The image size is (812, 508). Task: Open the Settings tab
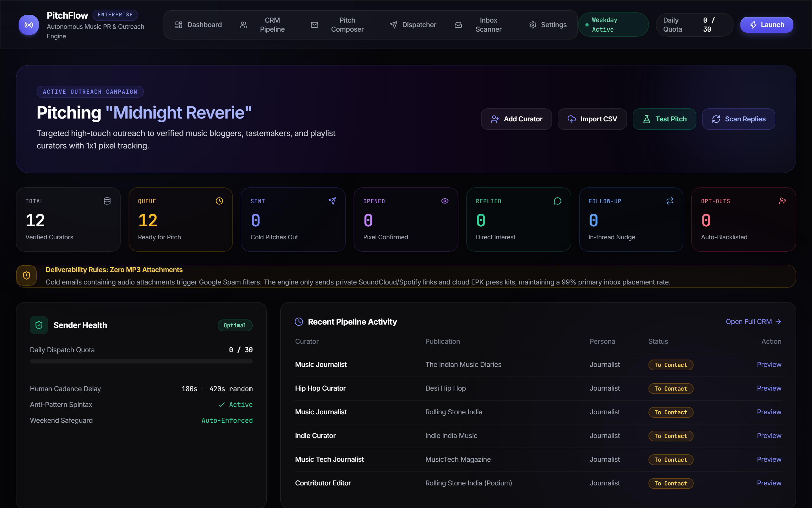548,25
